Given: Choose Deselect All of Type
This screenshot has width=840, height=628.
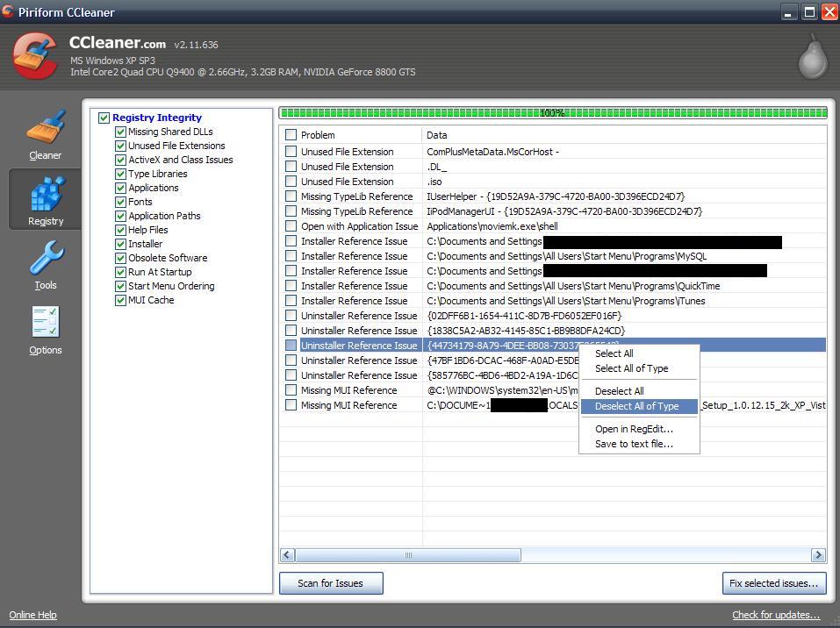Looking at the screenshot, I should click(639, 406).
